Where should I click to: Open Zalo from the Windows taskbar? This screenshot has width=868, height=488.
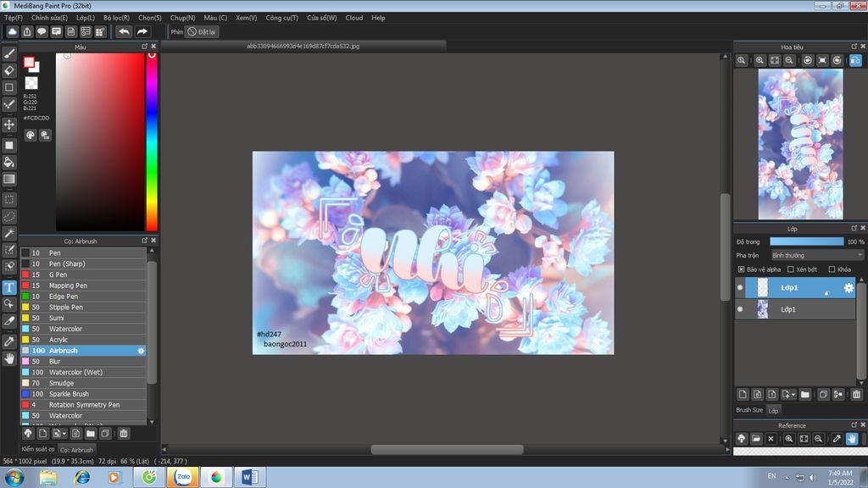[x=183, y=477]
